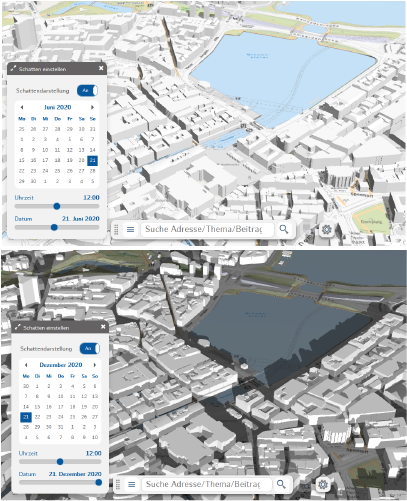
Task: Open the hamburger menu in the lower search bar
Action: (132, 484)
